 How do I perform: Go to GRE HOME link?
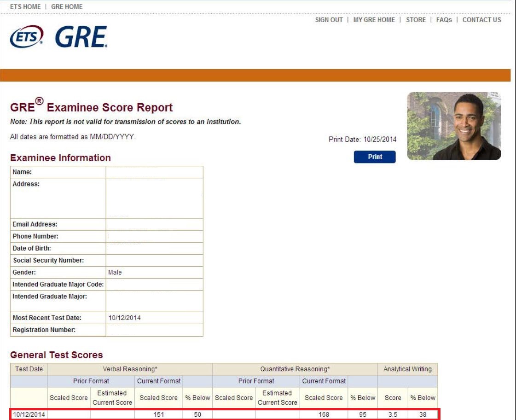67,6
